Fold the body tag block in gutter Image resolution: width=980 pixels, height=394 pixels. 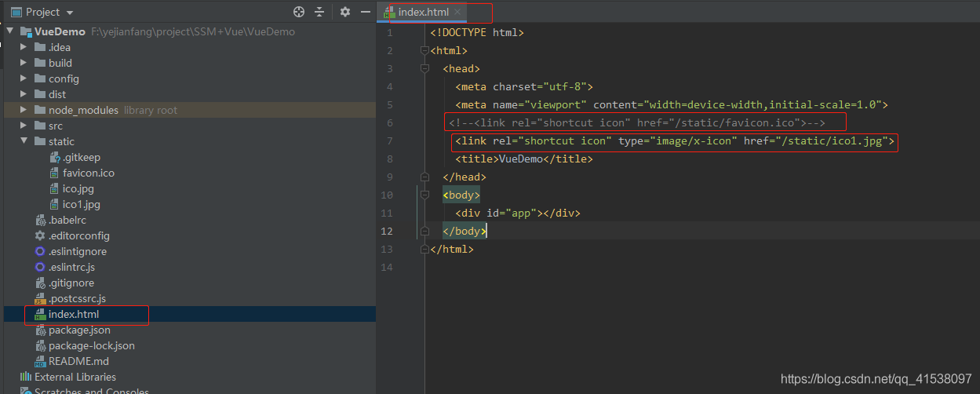(x=424, y=195)
